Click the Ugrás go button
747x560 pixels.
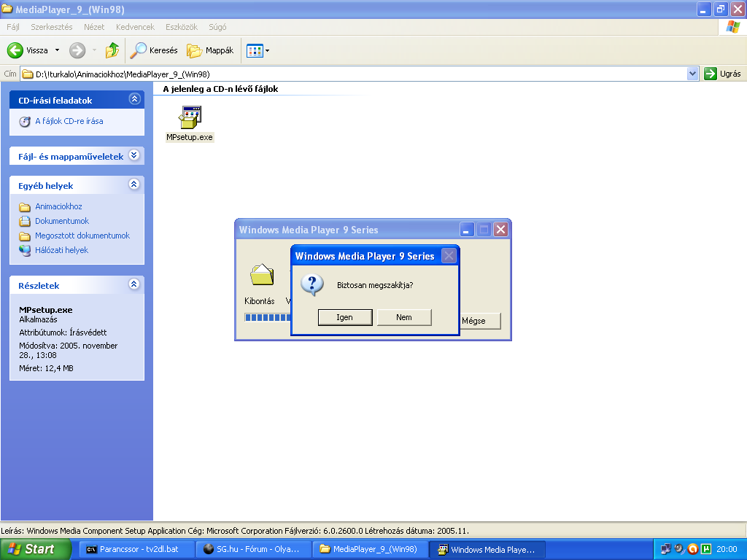722,74
